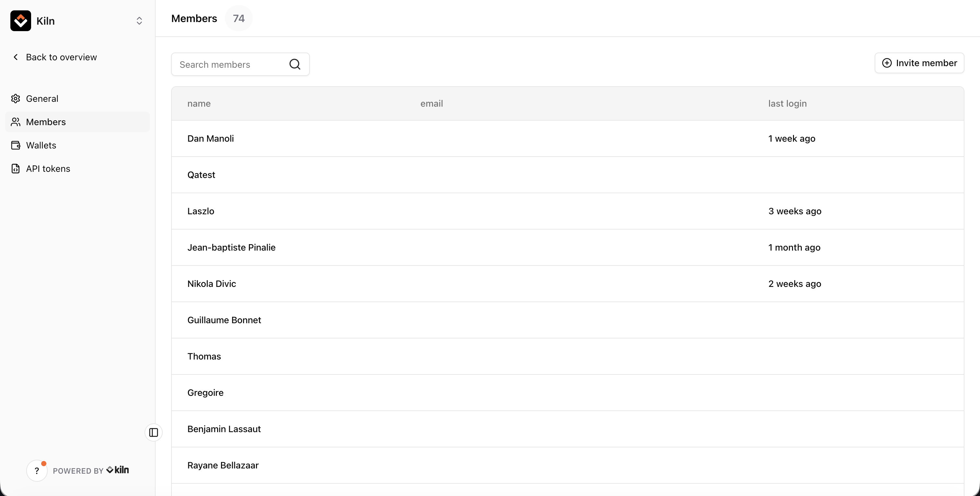The width and height of the screenshot is (980, 496).
Task: Sort by the last login column
Action: pyautogui.click(x=787, y=103)
